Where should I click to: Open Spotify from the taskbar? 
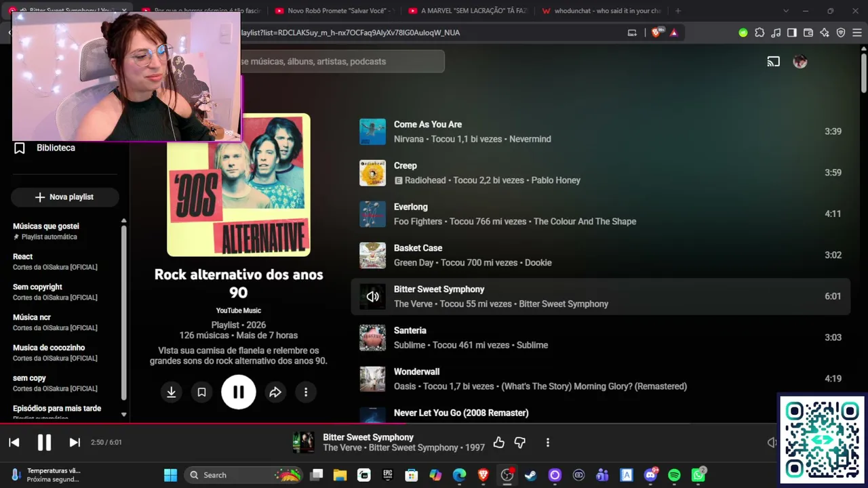point(674,475)
